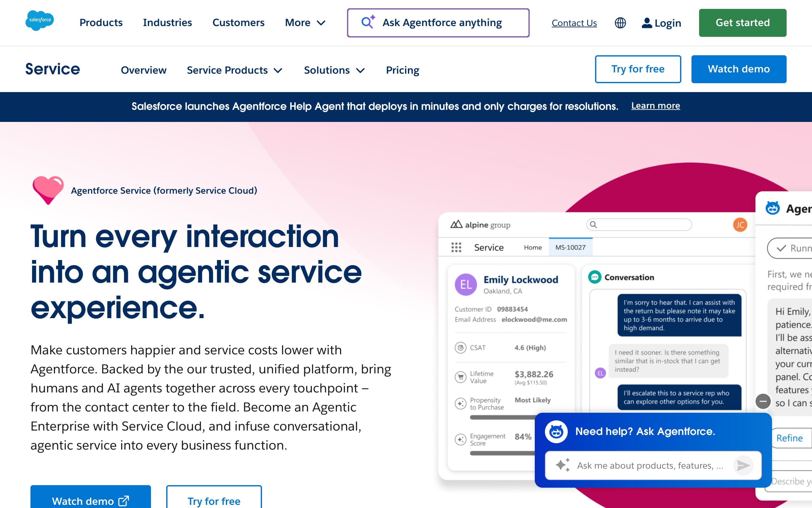Click the Agentforce search sparkle icon
Viewport: 812px width, 508px height.
click(x=368, y=22)
